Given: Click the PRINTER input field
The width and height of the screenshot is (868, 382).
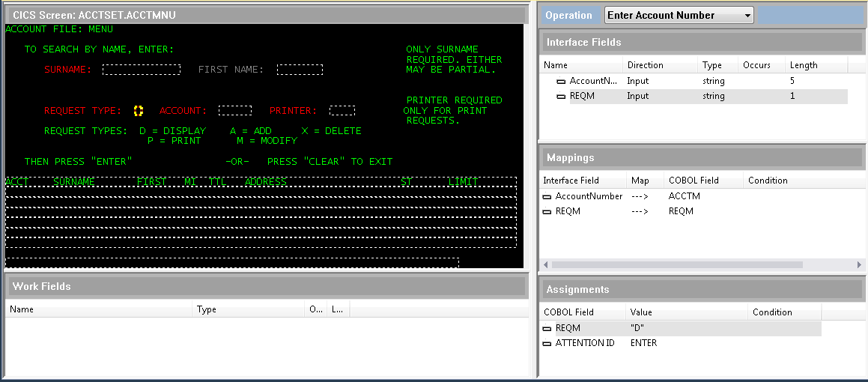Looking at the screenshot, I should [x=342, y=111].
